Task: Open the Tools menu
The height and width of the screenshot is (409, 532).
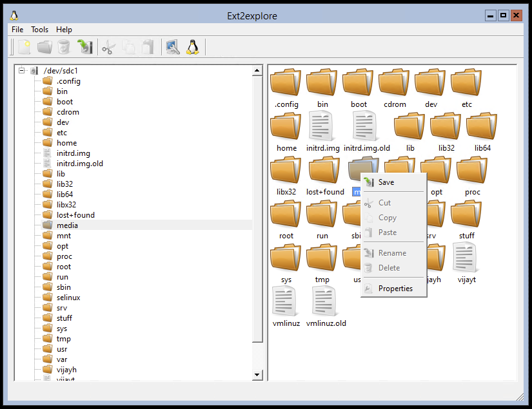Action: (x=39, y=30)
